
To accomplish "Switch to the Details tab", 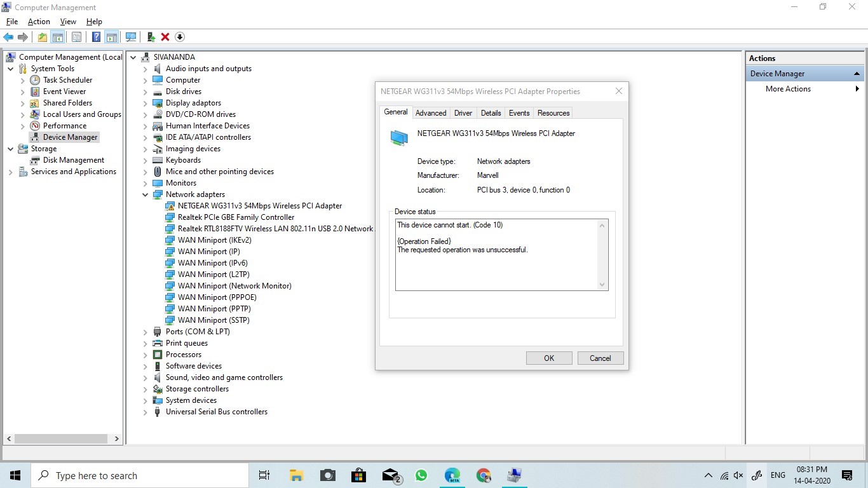I will [x=491, y=113].
